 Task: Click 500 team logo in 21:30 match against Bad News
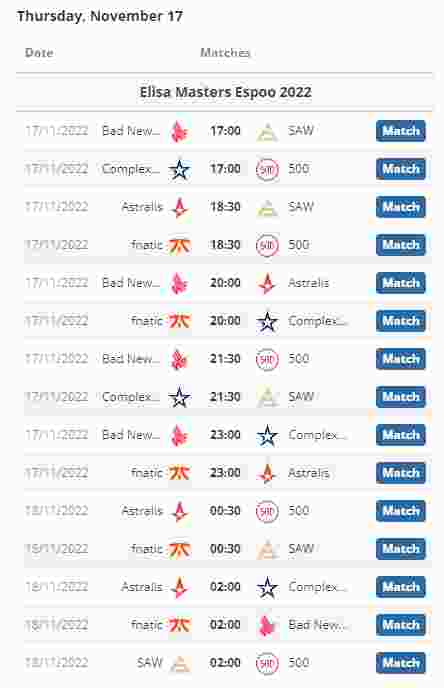coord(267,359)
